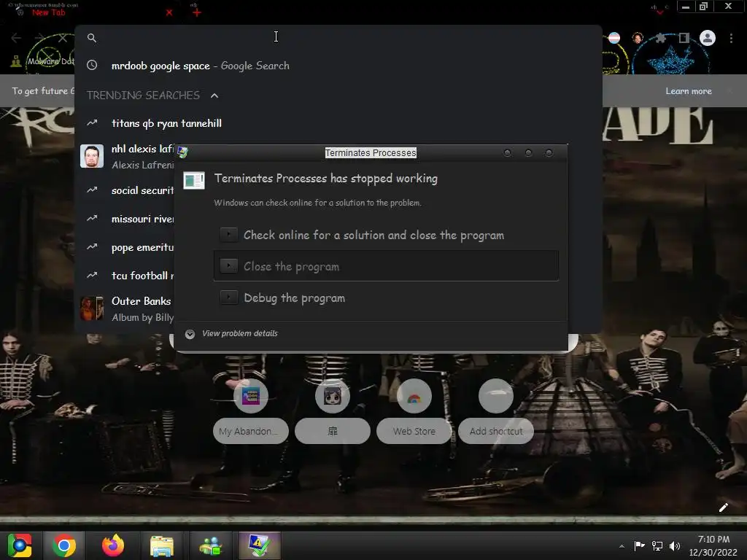Open the My Abandon... shortcut tile

coord(251,411)
